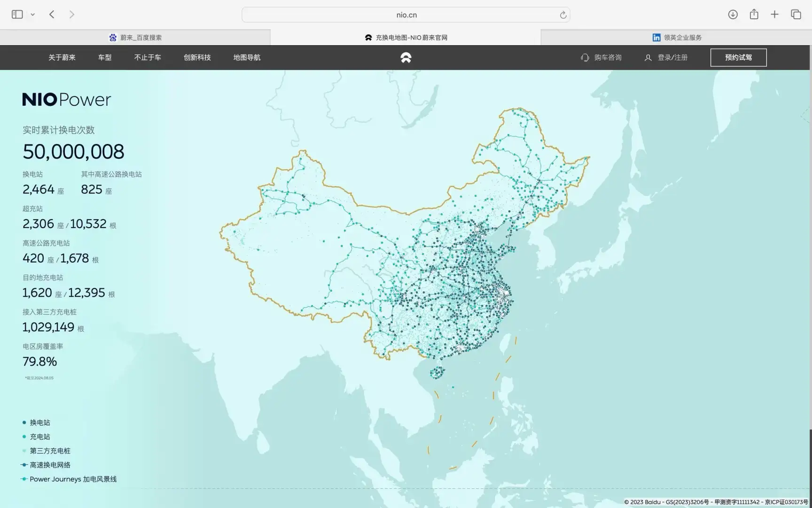Click the 第三方充电桩 legend entry
Image resolution: width=812 pixels, height=508 pixels.
point(46,451)
